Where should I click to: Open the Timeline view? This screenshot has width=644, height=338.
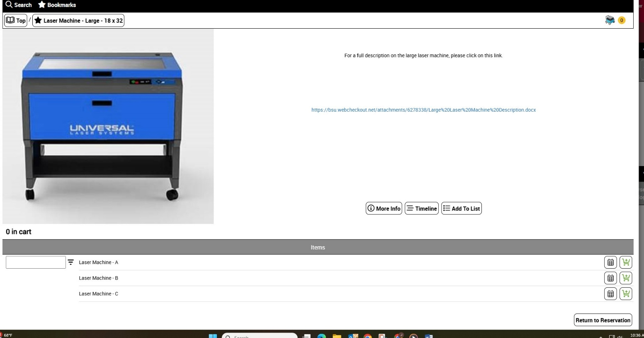pyautogui.click(x=422, y=208)
